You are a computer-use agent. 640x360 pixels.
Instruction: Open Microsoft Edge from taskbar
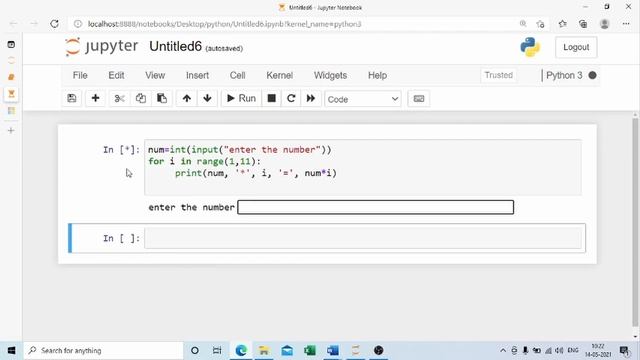(x=241, y=350)
